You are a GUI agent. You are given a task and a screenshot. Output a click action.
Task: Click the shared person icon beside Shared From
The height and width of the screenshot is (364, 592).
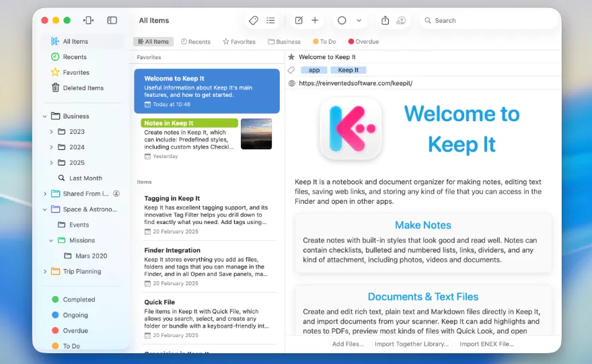point(116,194)
